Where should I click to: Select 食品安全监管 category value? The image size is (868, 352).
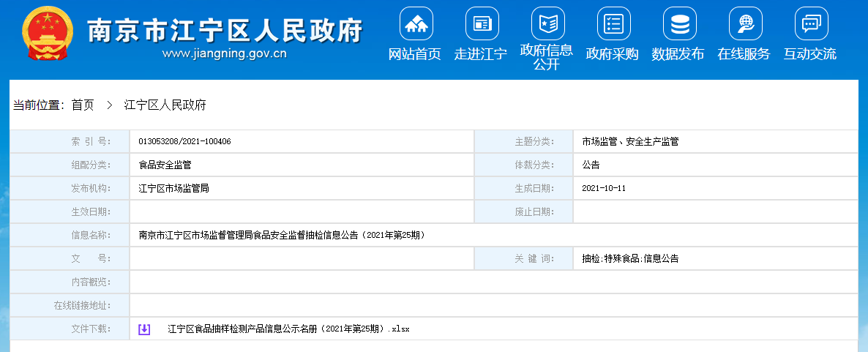point(165,165)
